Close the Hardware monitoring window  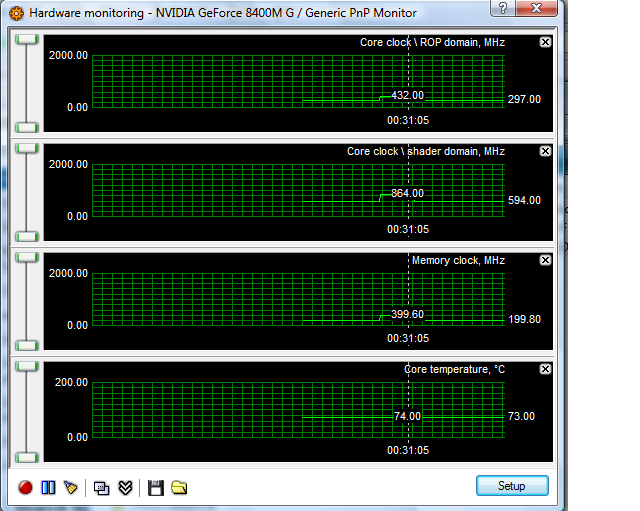(x=536, y=7)
